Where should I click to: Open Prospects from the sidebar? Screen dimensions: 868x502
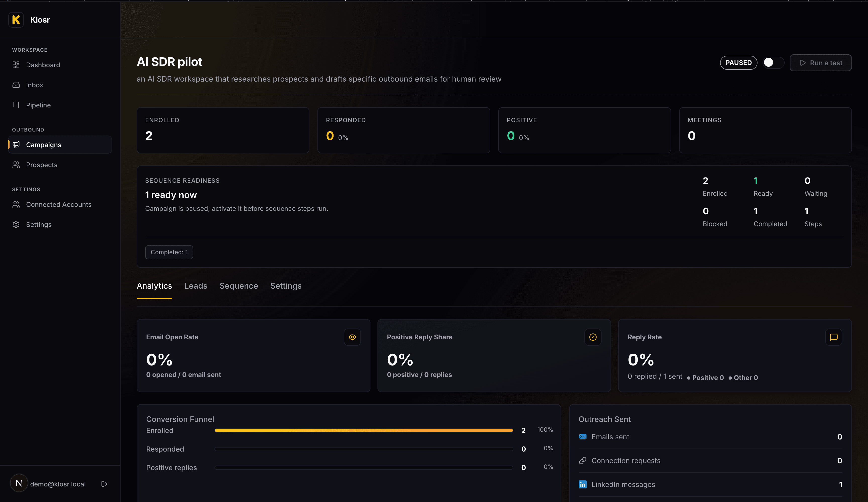[60, 165]
